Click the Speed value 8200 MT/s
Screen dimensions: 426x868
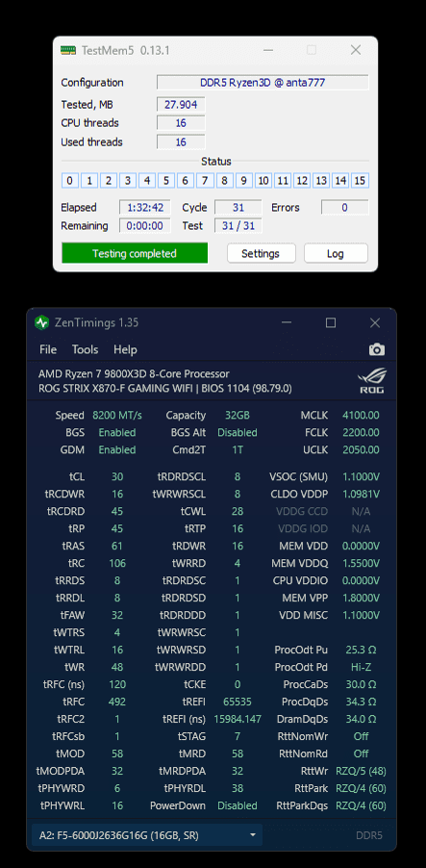point(117,415)
